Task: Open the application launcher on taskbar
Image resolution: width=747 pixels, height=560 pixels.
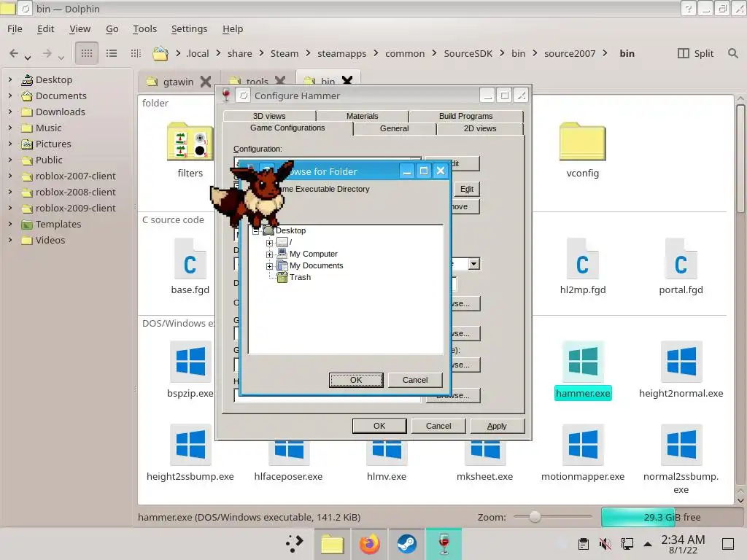Action: click(x=295, y=544)
